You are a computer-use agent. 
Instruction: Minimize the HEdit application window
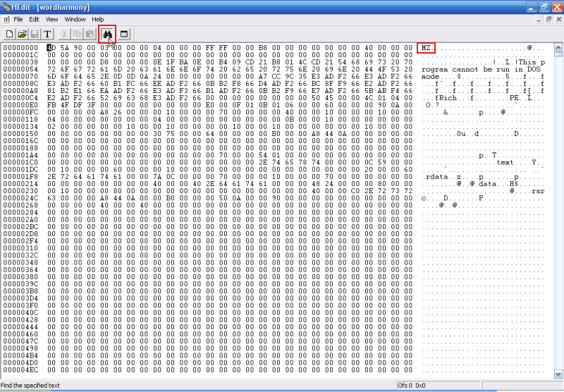tap(532, 7)
